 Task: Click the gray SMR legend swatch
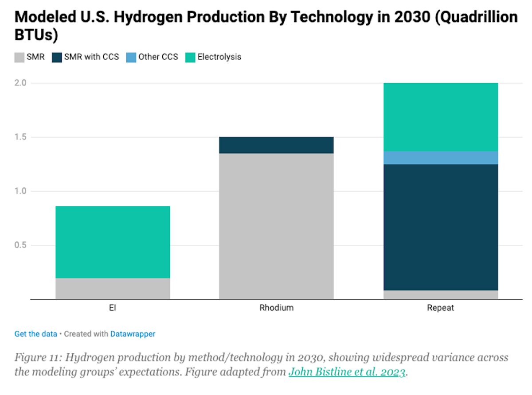20,57
